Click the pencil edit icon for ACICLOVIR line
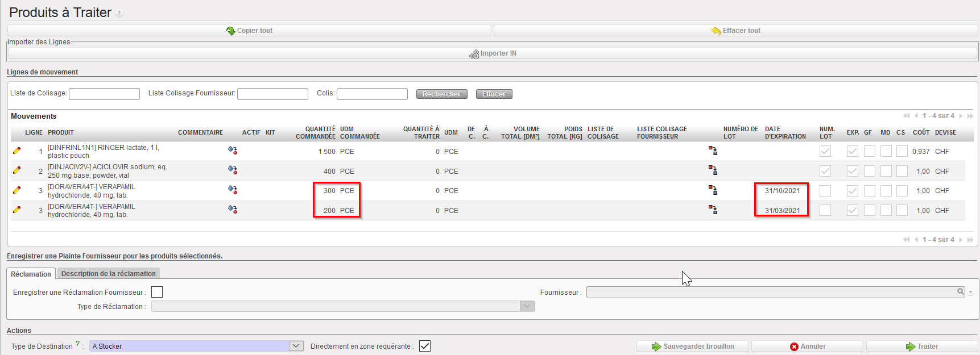 point(16,170)
